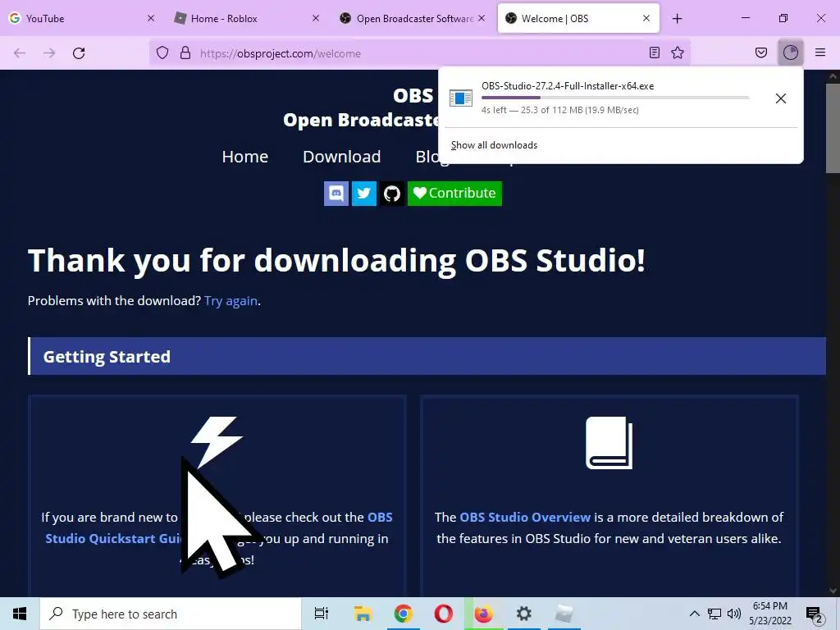Image resolution: width=840 pixels, height=630 pixels.
Task: Go back to previous page
Action: click(20, 53)
